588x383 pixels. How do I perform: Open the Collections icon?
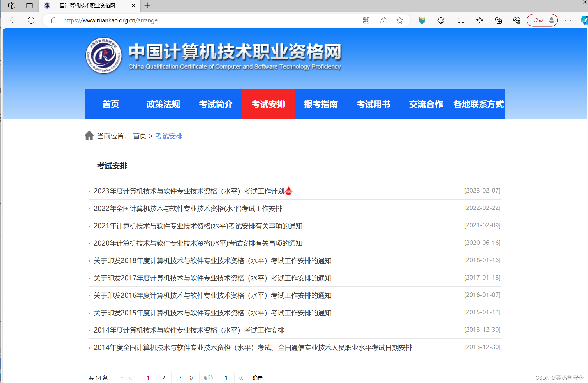pos(498,20)
